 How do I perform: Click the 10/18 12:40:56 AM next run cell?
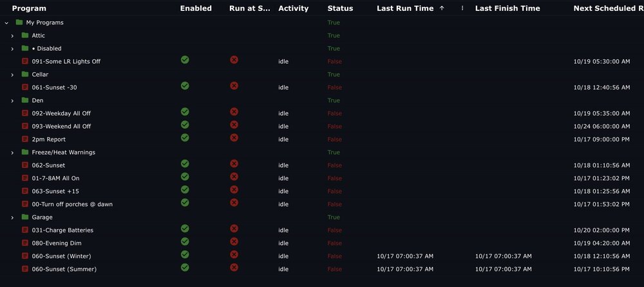(601, 87)
